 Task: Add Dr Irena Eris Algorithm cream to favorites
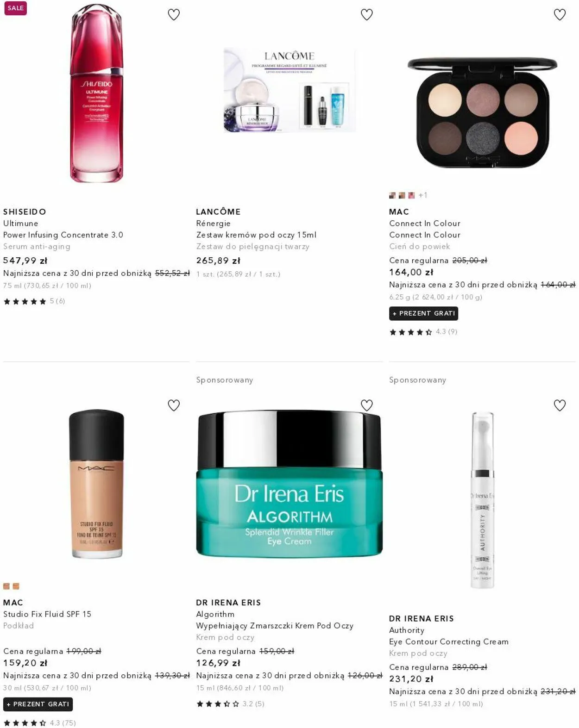(367, 405)
